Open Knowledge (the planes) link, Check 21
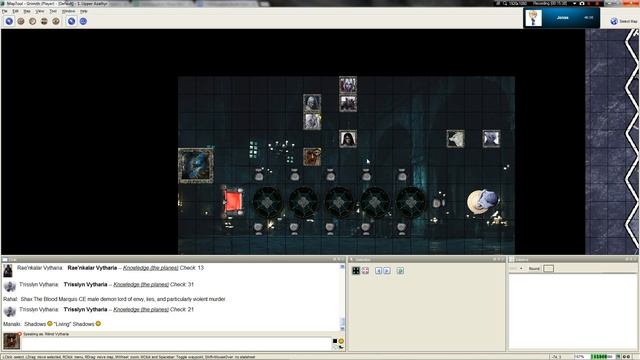The height and width of the screenshot is (360, 640). tap(141, 309)
